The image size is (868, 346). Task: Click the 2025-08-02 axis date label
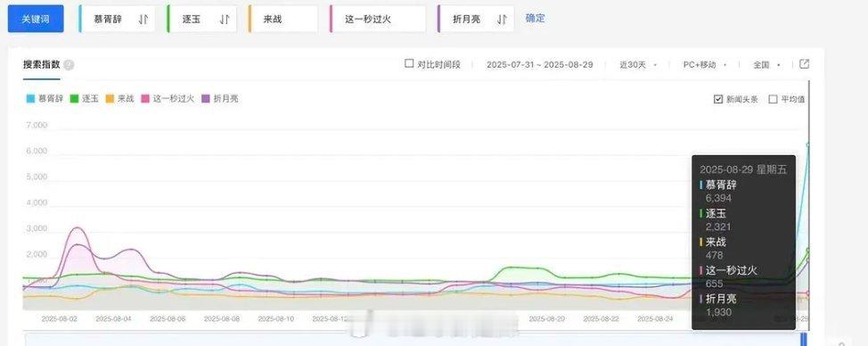[59, 319]
